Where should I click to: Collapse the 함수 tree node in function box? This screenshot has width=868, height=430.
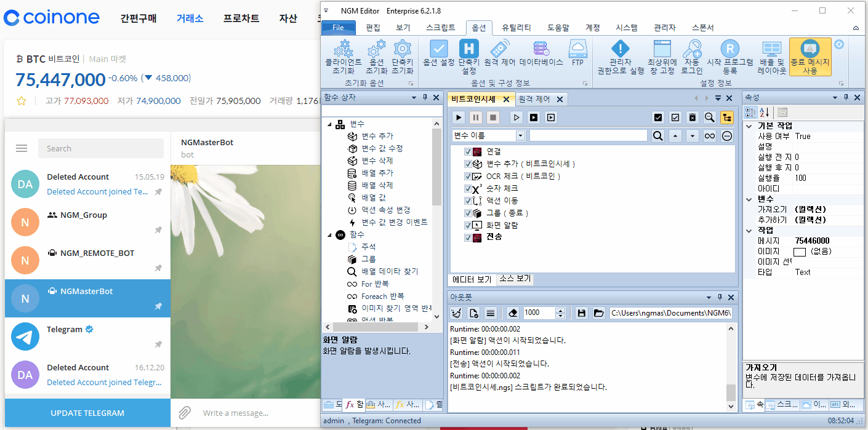coord(329,235)
